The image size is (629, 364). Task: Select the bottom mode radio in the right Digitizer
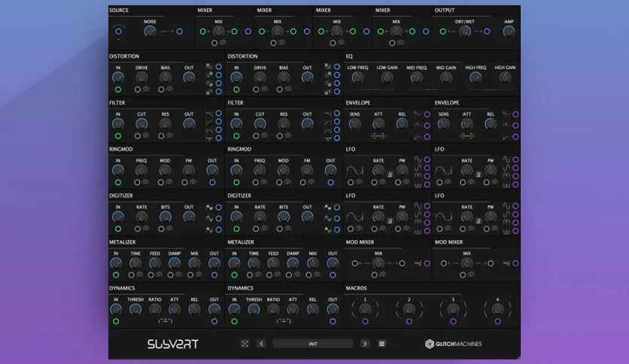tap(337, 229)
